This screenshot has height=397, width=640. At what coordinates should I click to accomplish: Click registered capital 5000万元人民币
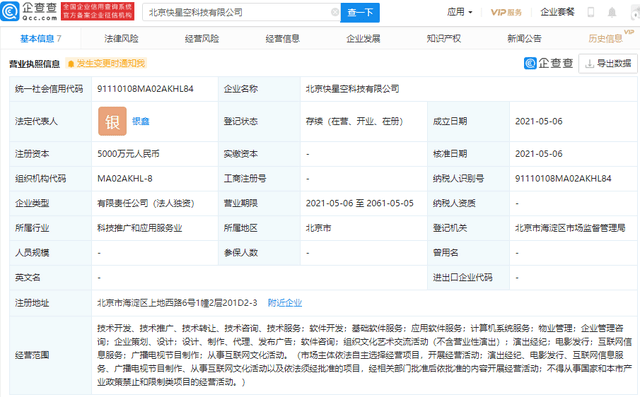[128, 154]
